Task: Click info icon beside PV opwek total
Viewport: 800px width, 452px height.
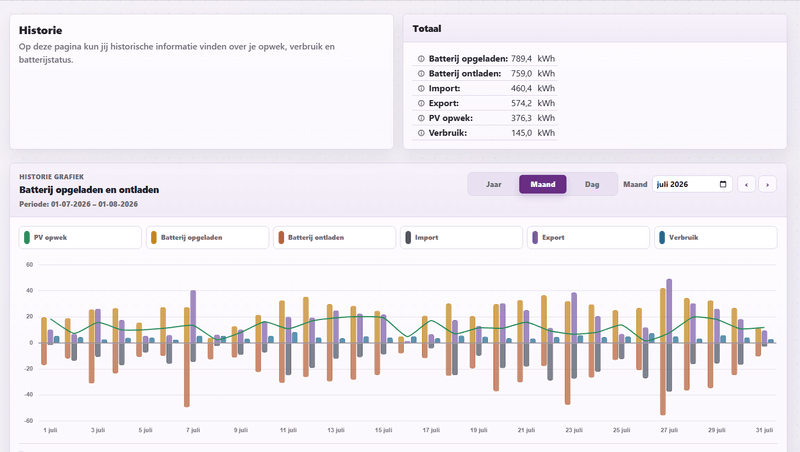Action: [x=421, y=118]
